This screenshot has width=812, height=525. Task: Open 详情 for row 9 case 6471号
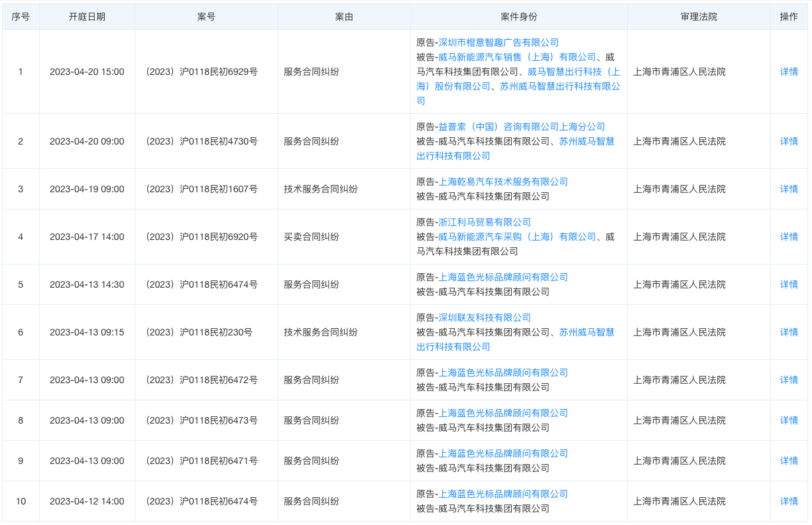[789, 461]
